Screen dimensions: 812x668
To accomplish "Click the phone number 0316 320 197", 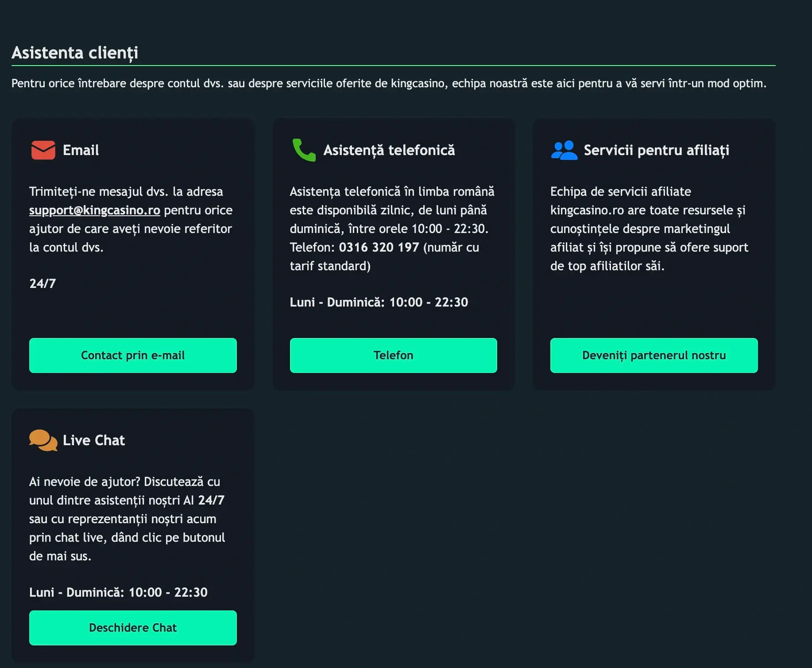I will pyautogui.click(x=379, y=247).
